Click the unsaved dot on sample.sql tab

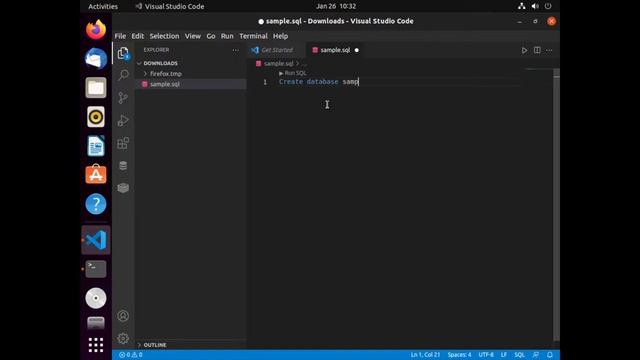click(x=357, y=50)
